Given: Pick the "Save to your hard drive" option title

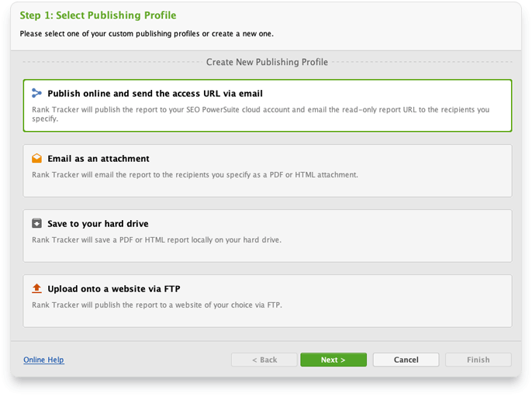Looking at the screenshot, I should point(98,223).
